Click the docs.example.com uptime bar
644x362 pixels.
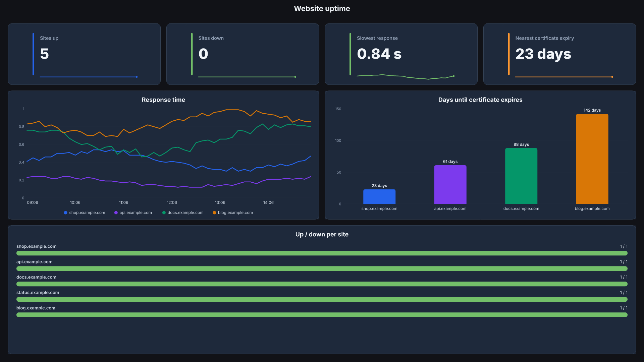[x=322, y=284]
